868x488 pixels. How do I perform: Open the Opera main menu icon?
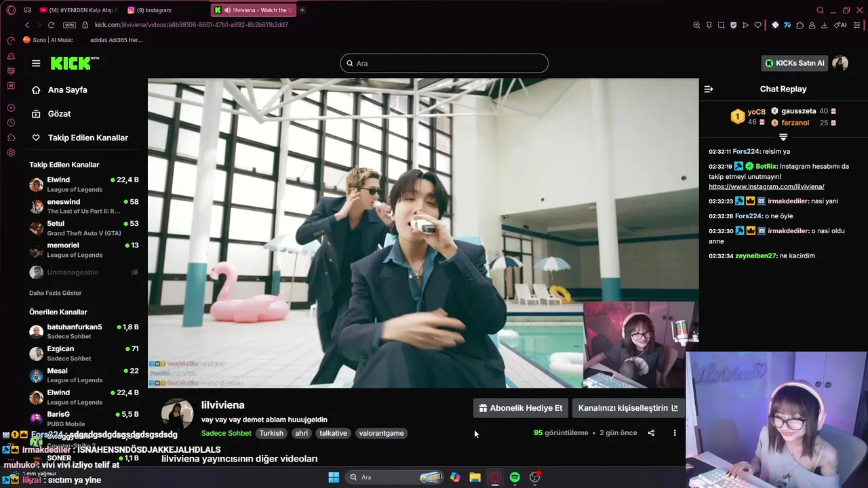[11, 10]
